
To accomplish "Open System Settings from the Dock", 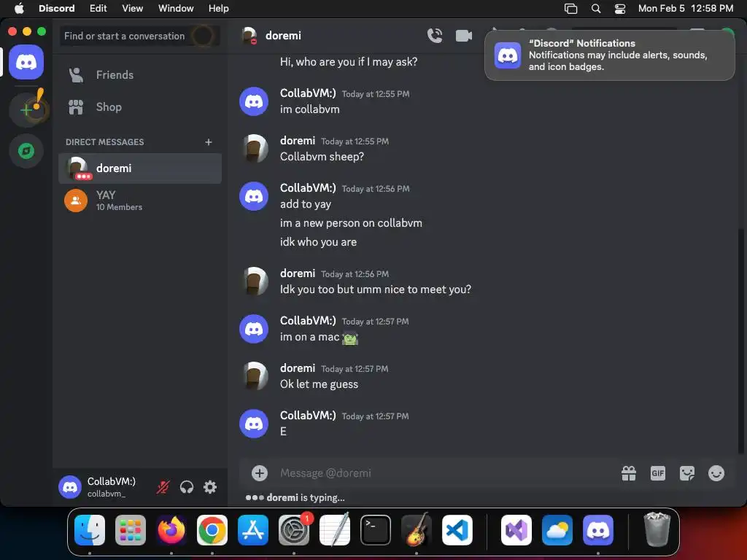I will [x=294, y=530].
